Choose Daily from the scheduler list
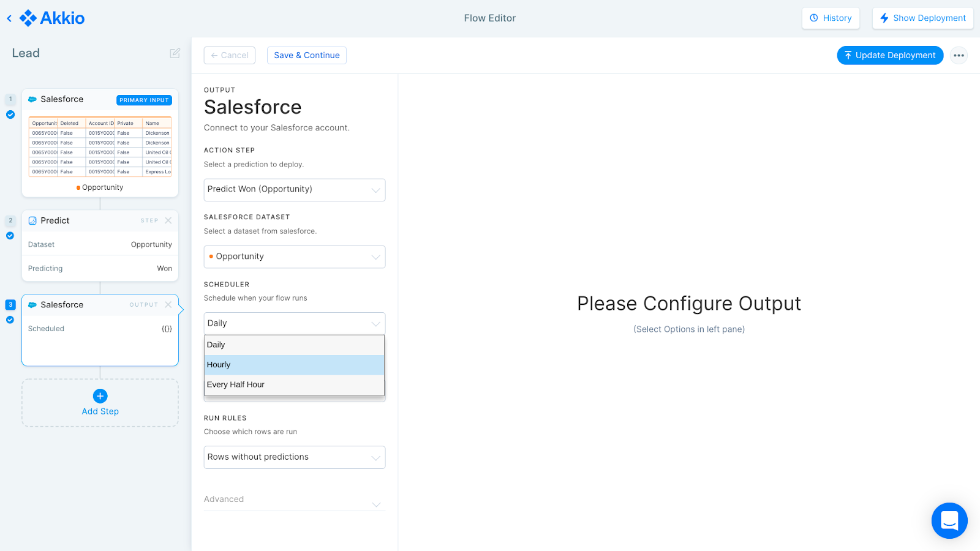This screenshot has height=551, width=980. pyautogui.click(x=295, y=345)
